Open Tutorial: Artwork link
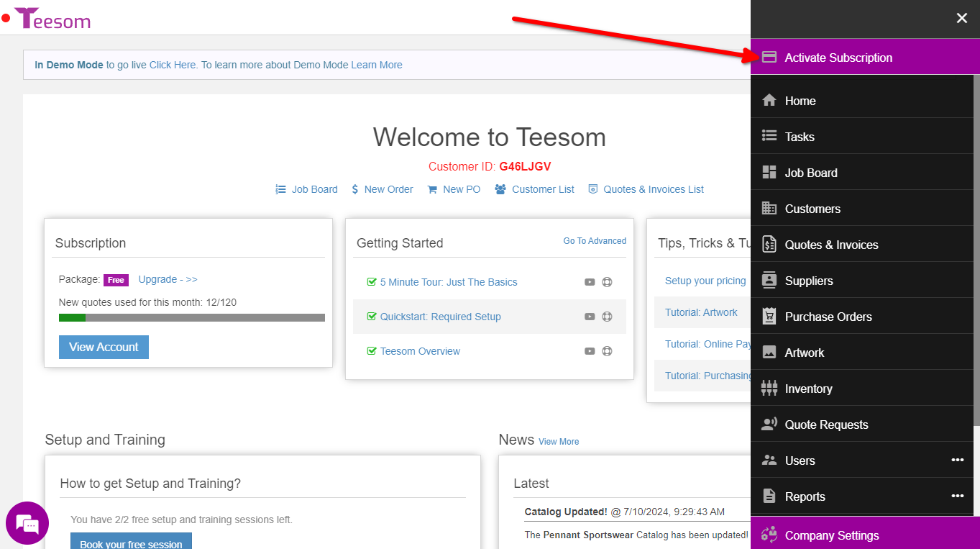This screenshot has height=549, width=980. point(701,312)
